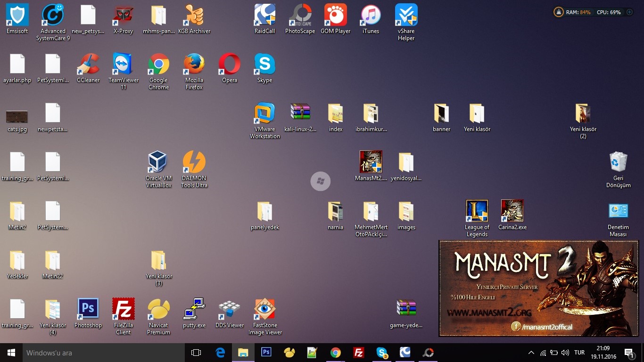Image resolution: width=644 pixels, height=362 pixels.
Task: Open the ManasMT2 banner image widget
Action: 539,288
